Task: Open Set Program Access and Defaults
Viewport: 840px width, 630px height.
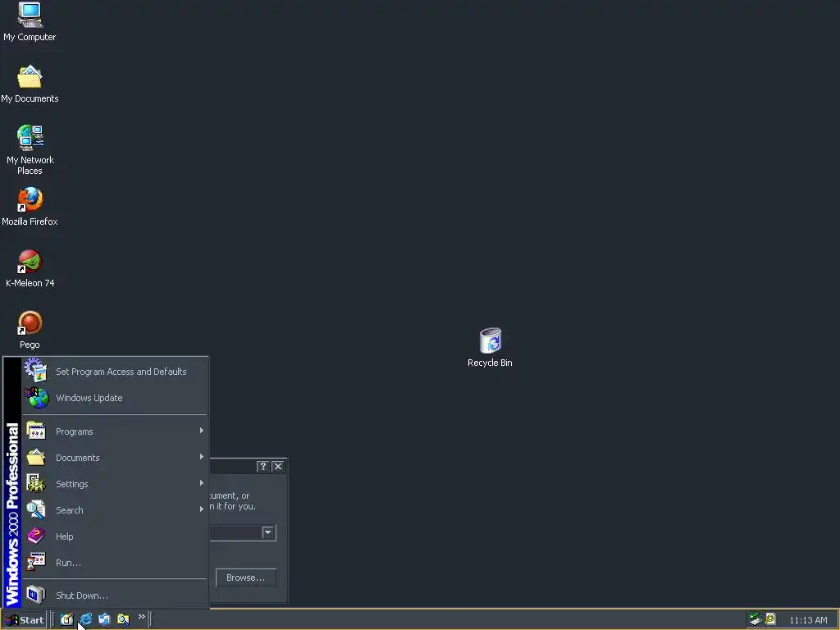Action: pyautogui.click(x=115, y=372)
